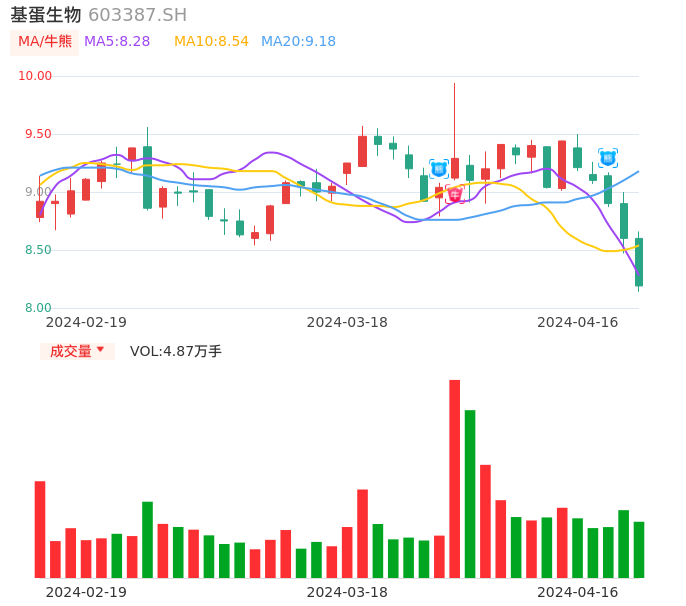Image resolution: width=686 pixels, height=606 pixels.
Task: Toggle the blue MA20:9.18 legend line
Action: coord(298,42)
